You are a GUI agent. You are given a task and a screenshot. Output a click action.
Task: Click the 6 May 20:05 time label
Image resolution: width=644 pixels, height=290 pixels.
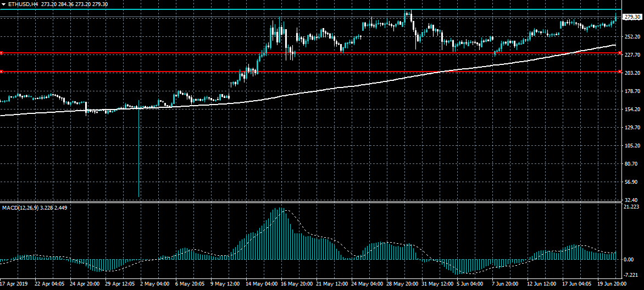190,284
